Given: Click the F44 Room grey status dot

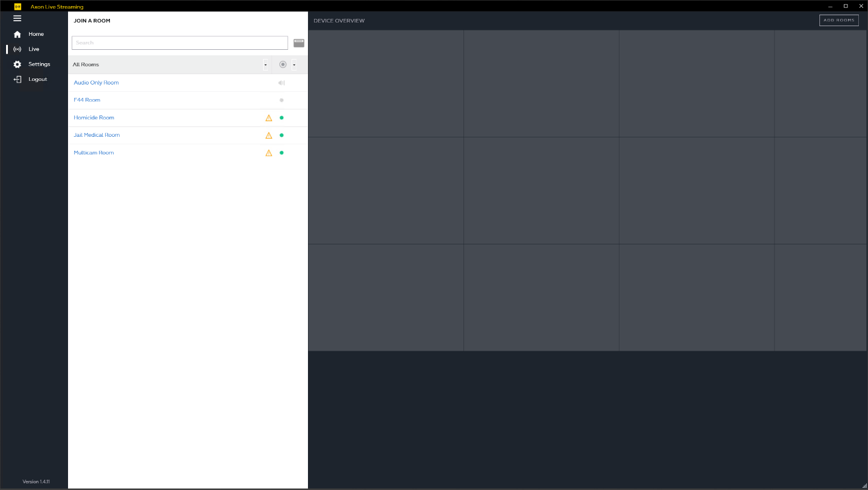Looking at the screenshot, I should [x=281, y=100].
